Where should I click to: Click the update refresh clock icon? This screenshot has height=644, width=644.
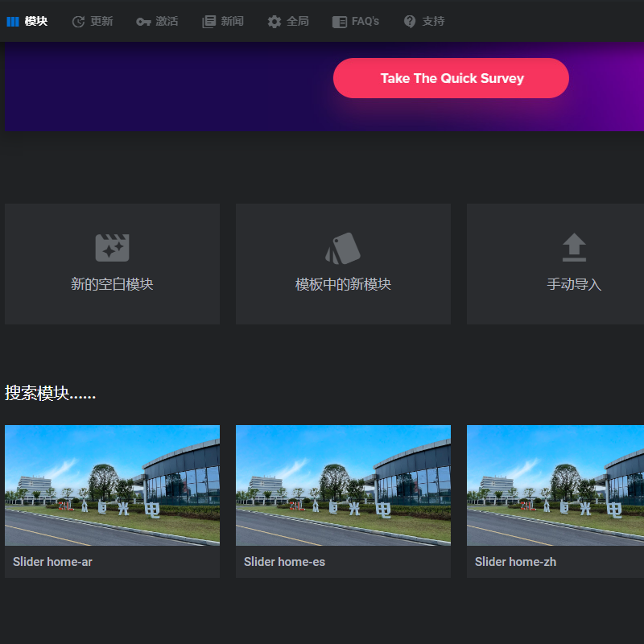coord(78,22)
